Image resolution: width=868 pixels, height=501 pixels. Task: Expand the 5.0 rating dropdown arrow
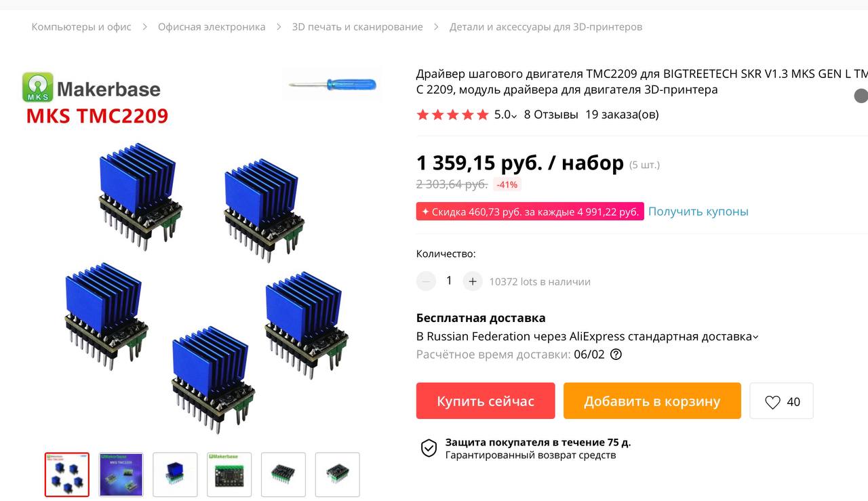pos(514,116)
